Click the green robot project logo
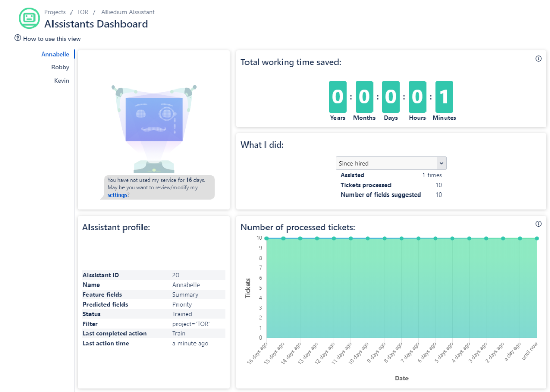The height and width of the screenshot is (392, 550). click(29, 18)
